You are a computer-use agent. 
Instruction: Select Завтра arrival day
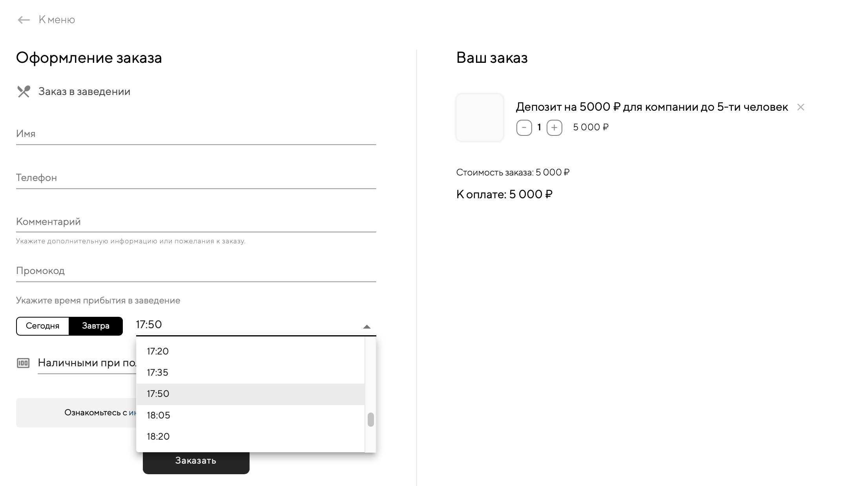[96, 326]
